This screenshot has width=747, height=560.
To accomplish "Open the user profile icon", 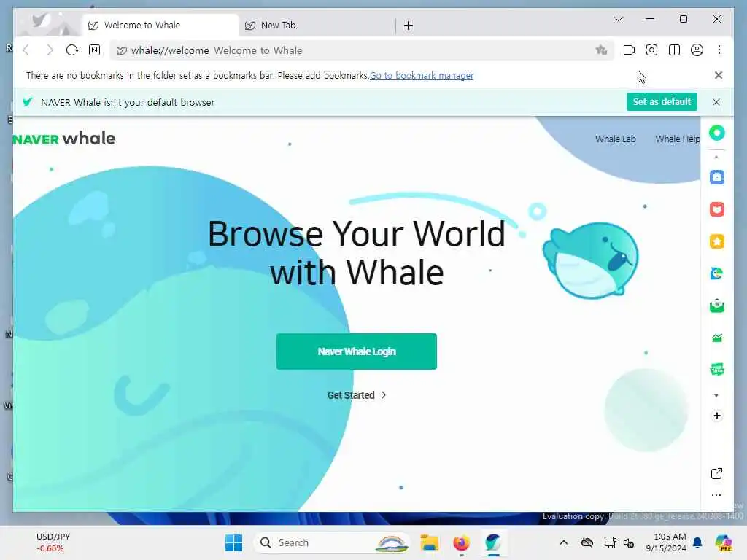I will tap(697, 50).
